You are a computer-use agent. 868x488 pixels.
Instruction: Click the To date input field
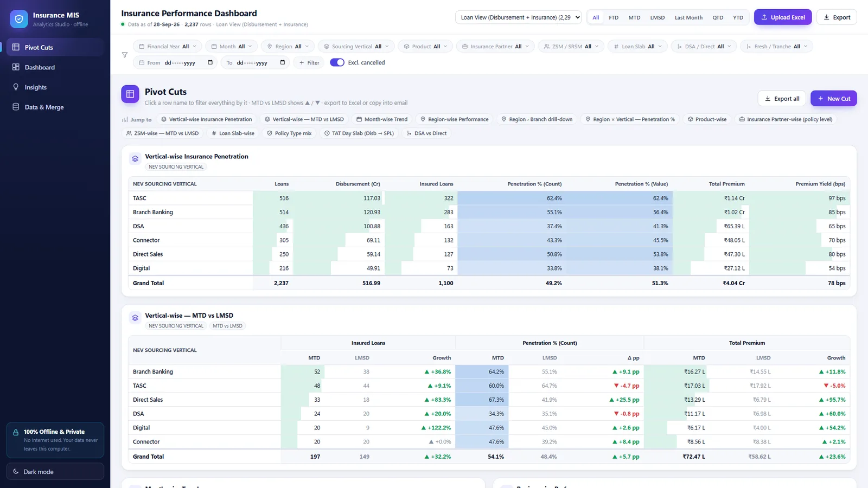coord(255,62)
